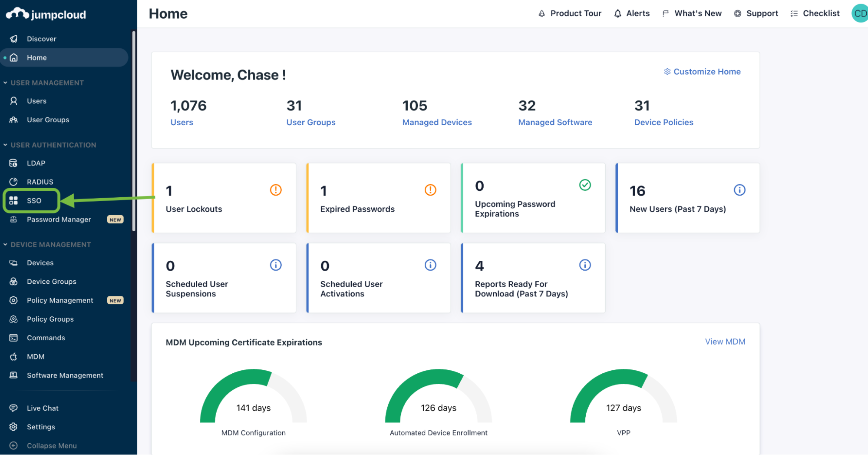Screen dimensions: 868x455
Task: Select Discover in the sidebar
Action: pyautogui.click(x=64, y=39)
